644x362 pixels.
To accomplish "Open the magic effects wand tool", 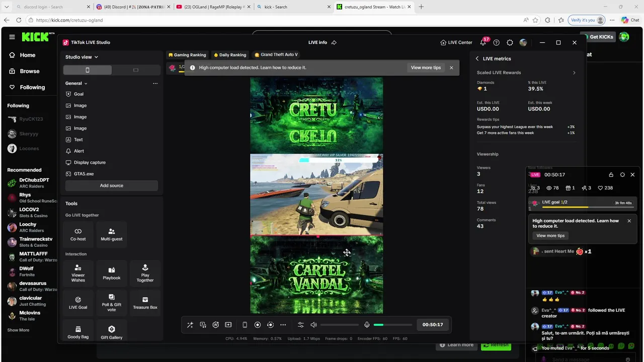I will tap(190, 325).
